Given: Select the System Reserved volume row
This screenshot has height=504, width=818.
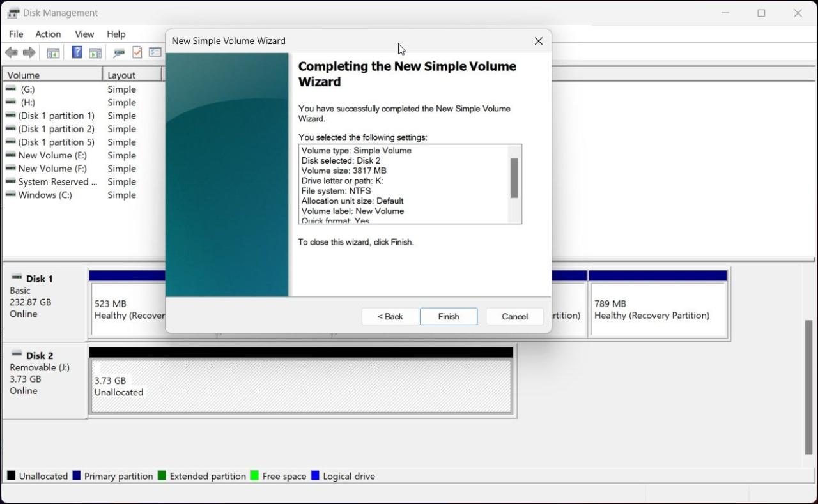Looking at the screenshot, I should pos(83,181).
